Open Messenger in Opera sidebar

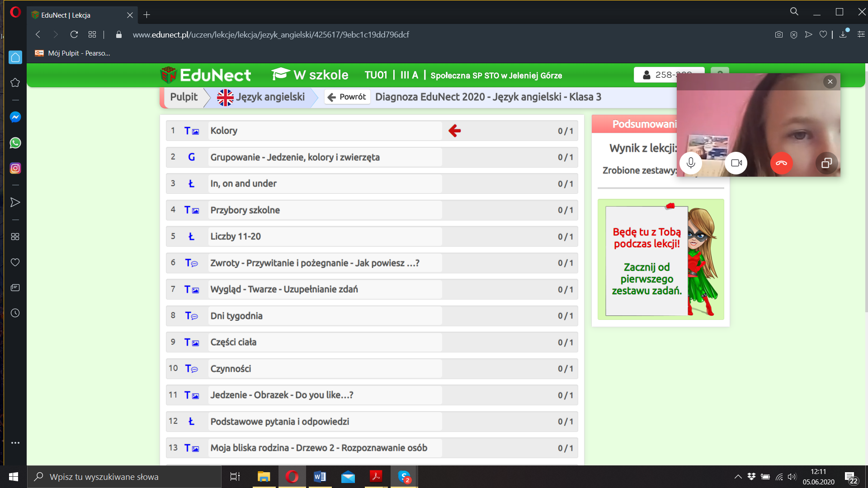(x=15, y=117)
